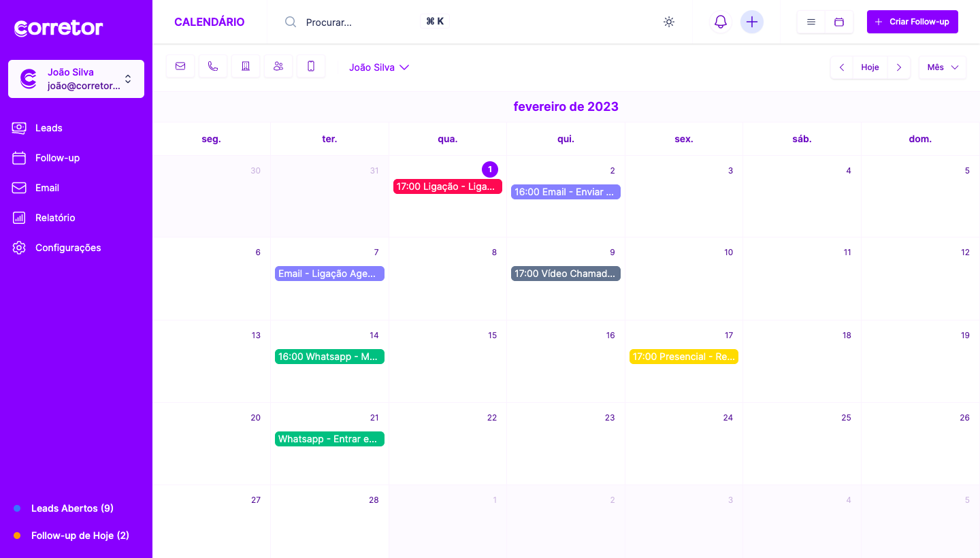This screenshot has height=558, width=980.
Task: Expand the João Silva account switcher
Action: (x=76, y=79)
